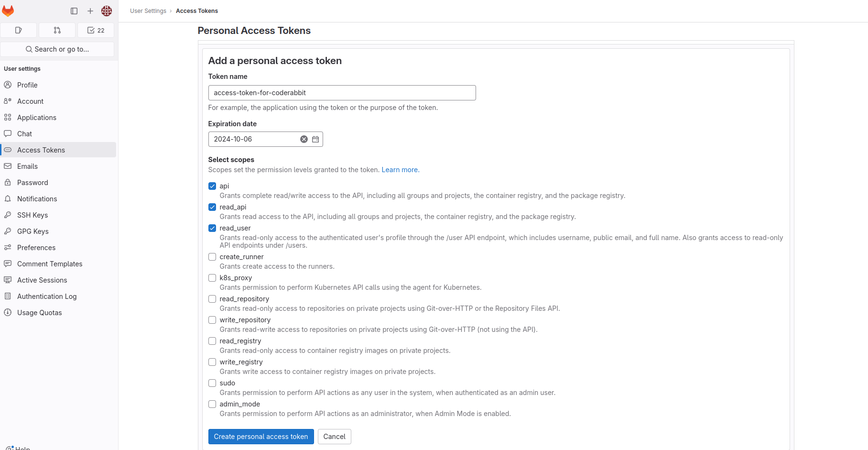Viewport: 868px width, 450px height.
Task: Open the Learn more link about scopes
Action: tap(400, 170)
